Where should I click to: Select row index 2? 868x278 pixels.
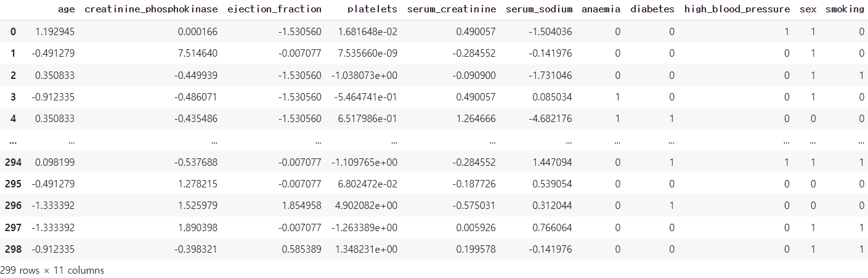tap(14, 75)
